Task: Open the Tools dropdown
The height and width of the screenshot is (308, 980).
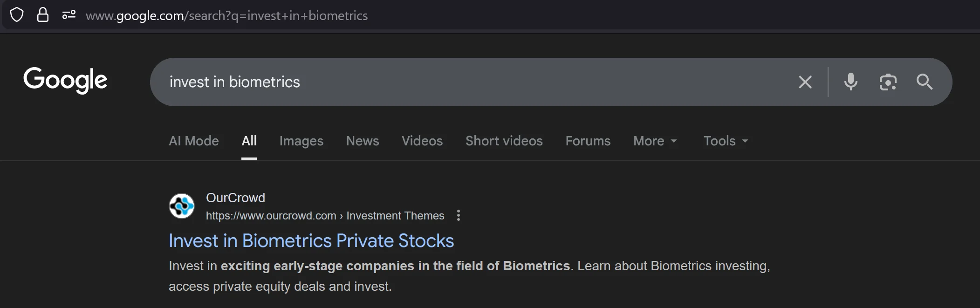Action: (x=725, y=141)
